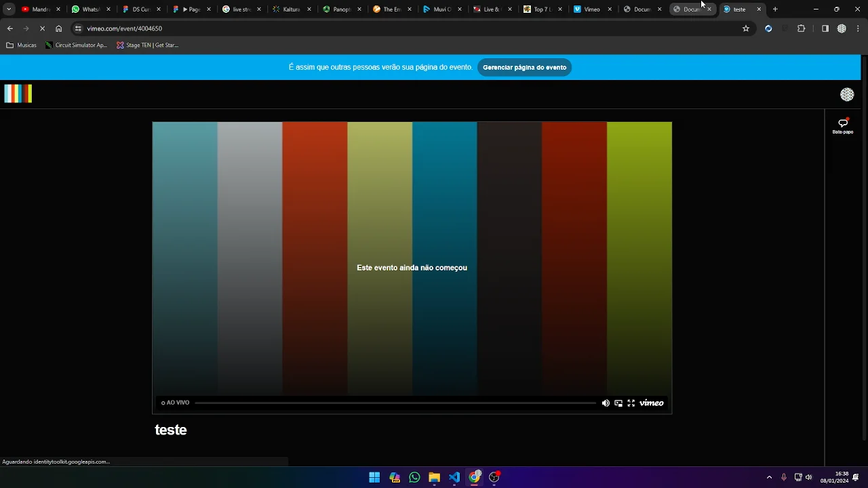Open Stage TEN bookmark
Screen dimensions: 868x488
[x=147, y=45]
